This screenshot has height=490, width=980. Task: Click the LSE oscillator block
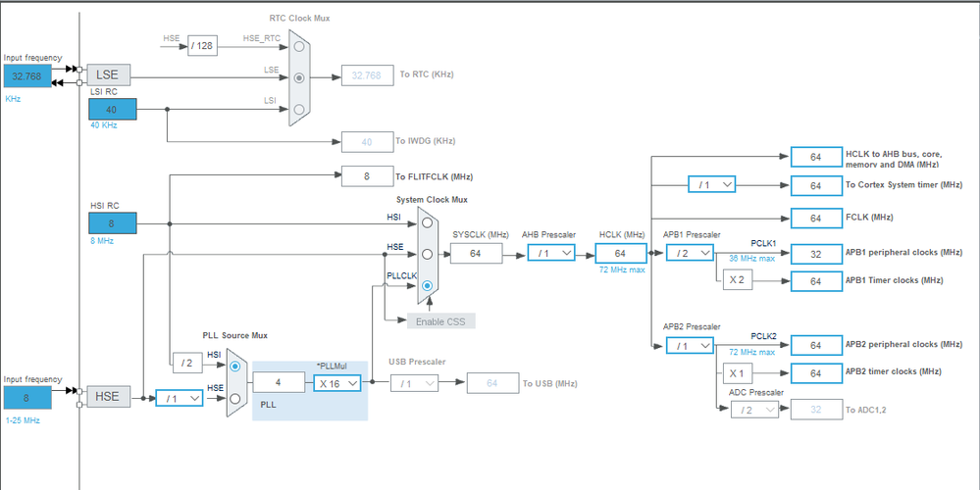click(x=108, y=74)
